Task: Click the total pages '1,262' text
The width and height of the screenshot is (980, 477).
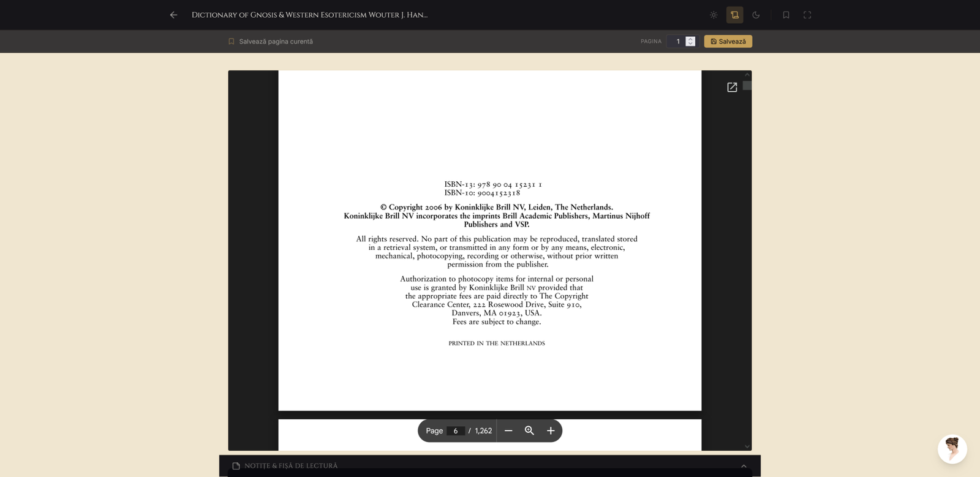Action: [x=483, y=430]
